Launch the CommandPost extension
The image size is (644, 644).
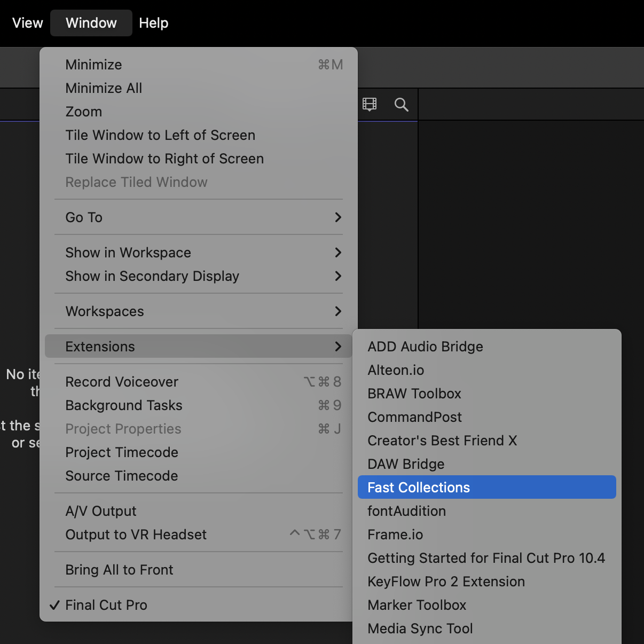point(414,417)
